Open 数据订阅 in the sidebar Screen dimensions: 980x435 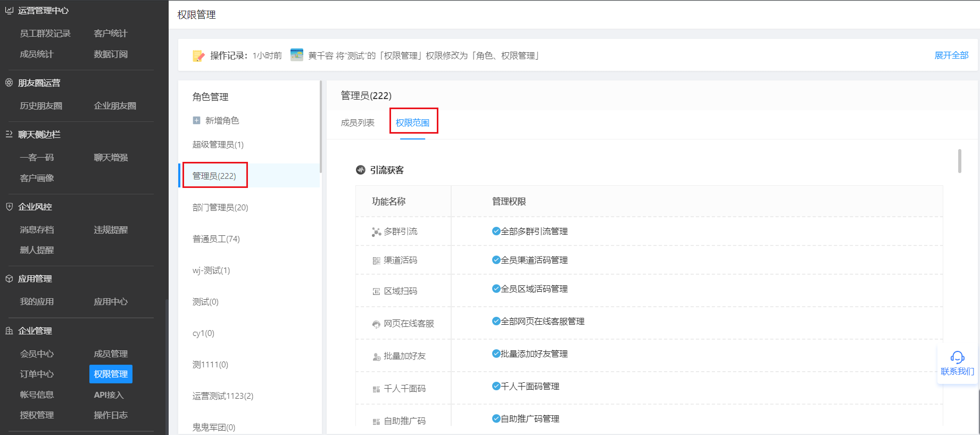click(111, 54)
